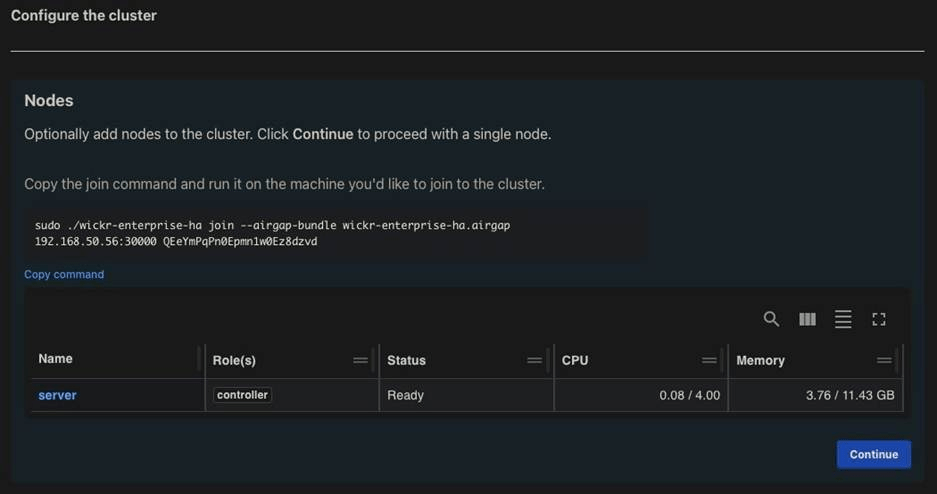Open the Memory column actions menu

pyautogui.click(x=884, y=360)
